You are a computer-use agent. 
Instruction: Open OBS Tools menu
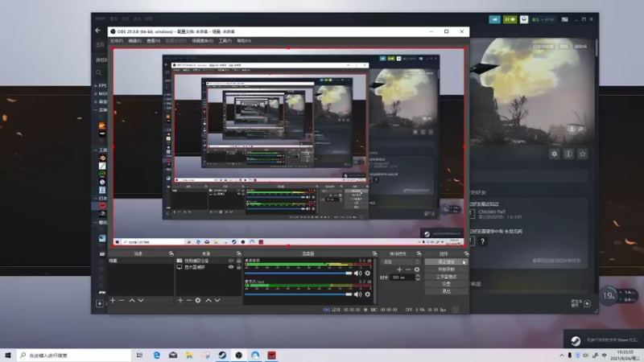225,41
